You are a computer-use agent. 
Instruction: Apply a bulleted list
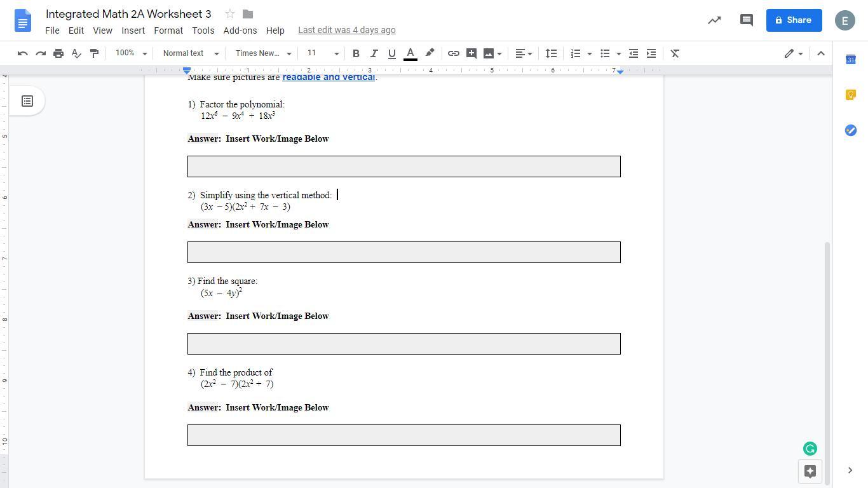coord(605,53)
